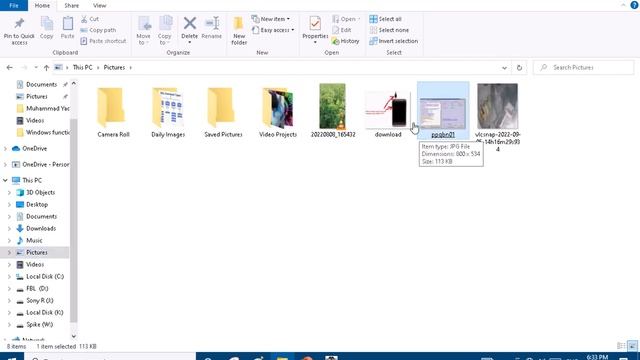640x360 pixels.
Task: View file History
Action: [346, 41]
